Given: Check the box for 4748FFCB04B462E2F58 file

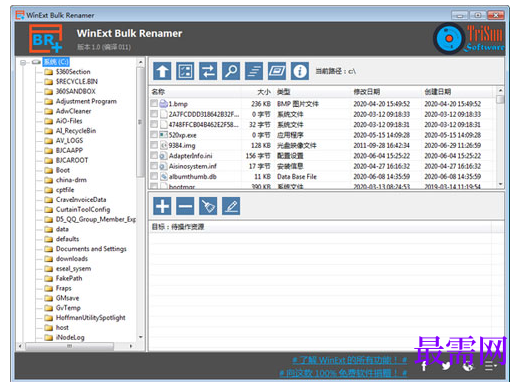Looking at the screenshot, I should [x=154, y=124].
